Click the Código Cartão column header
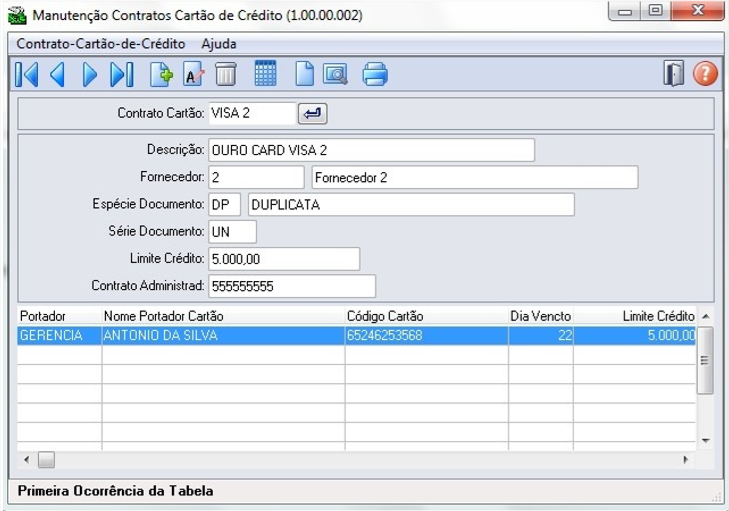This screenshot has height=511, width=729. [x=426, y=316]
